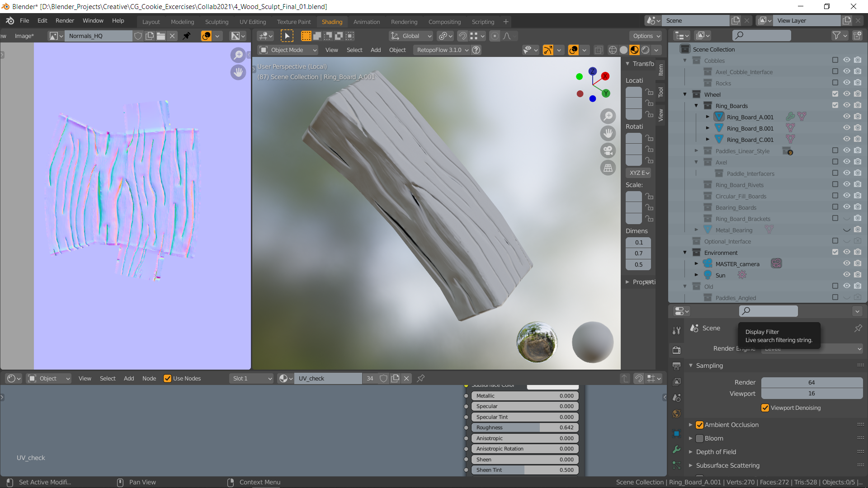Click the zoom magnifier icon in image editor

238,55
